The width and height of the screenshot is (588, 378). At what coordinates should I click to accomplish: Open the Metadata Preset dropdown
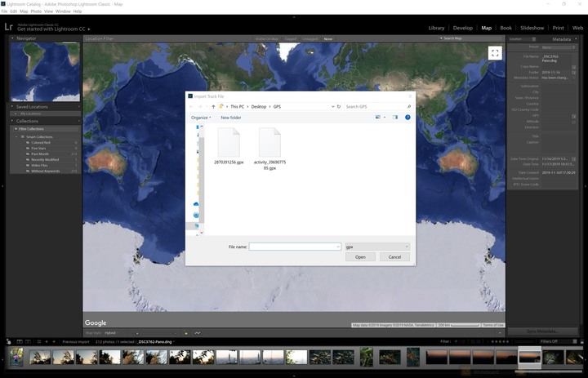click(559, 47)
